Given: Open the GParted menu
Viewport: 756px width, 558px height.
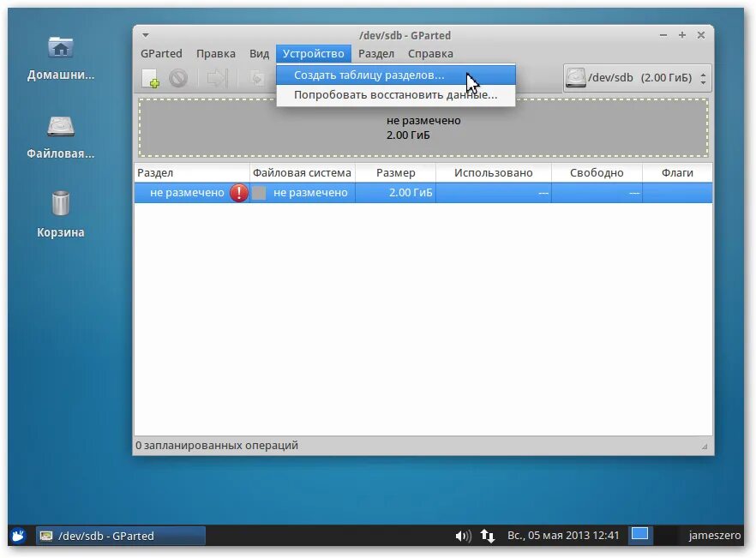Looking at the screenshot, I should (161, 53).
